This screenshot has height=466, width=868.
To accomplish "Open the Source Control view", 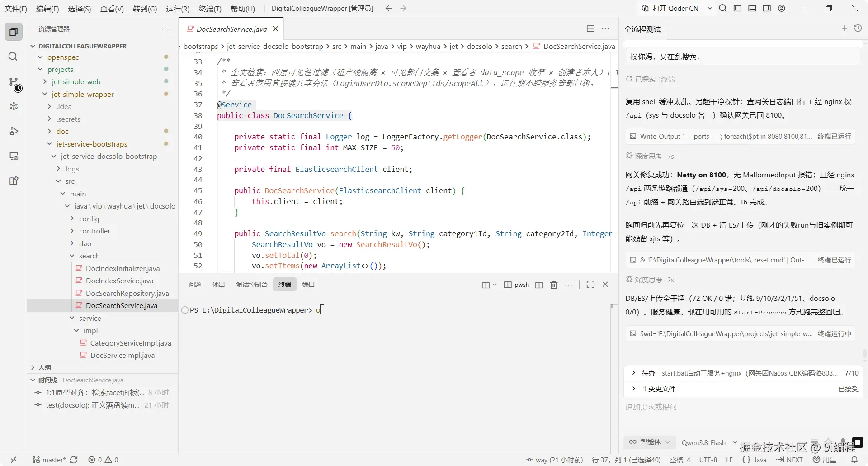I will click(14, 82).
